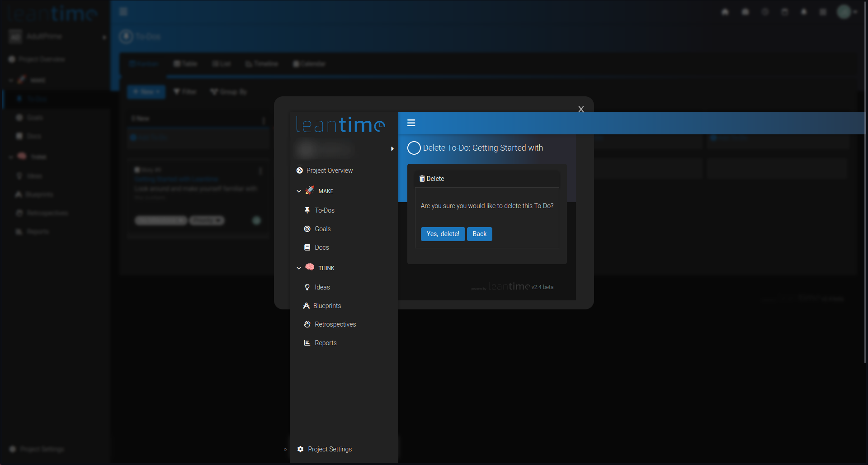868x465 pixels.
Task: Open Blueprints from the sidebar
Action: (327, 305)
